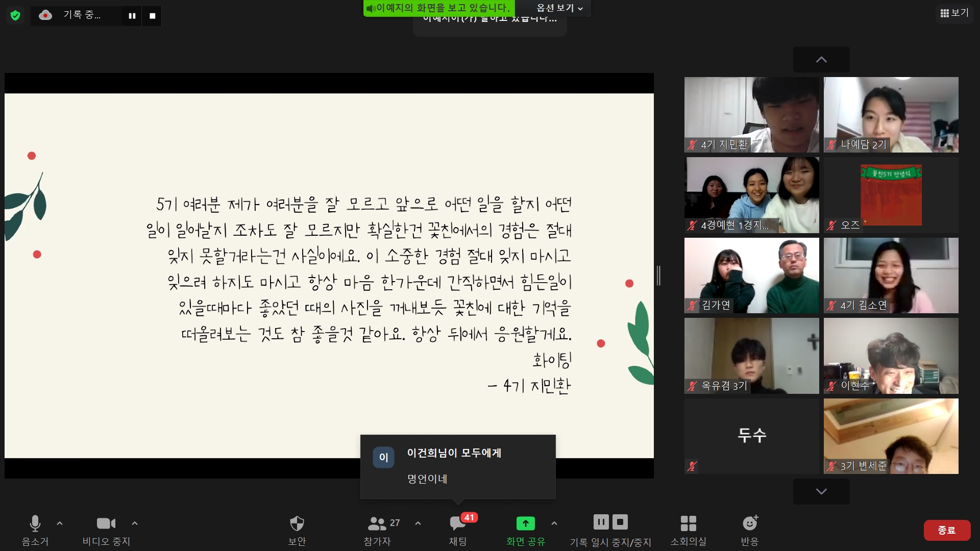Image resolution: width=980 pixels, height=551 pixels.
Task: Click the green encryption shield icon
Action: coord(15,15)
